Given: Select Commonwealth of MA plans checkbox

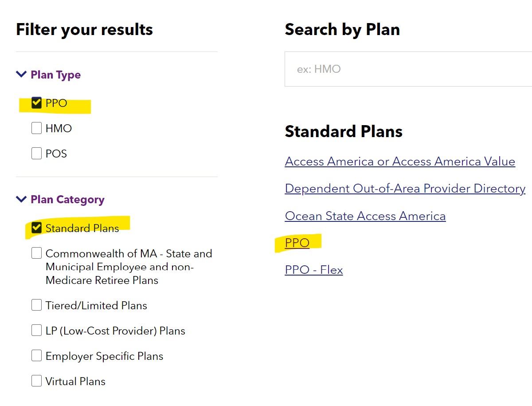Looking at the screenshot, I should click(36, 253).
